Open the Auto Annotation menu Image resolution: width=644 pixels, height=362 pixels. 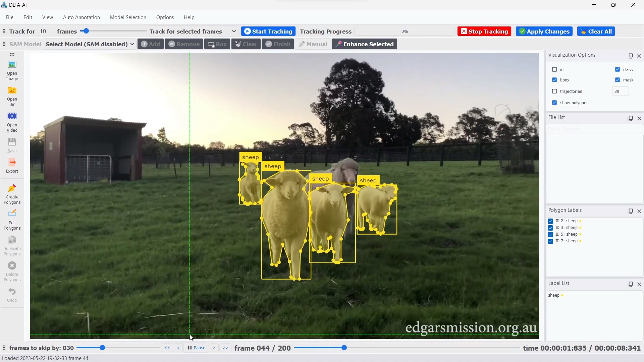pyautogui.click(x=82, y=17)
